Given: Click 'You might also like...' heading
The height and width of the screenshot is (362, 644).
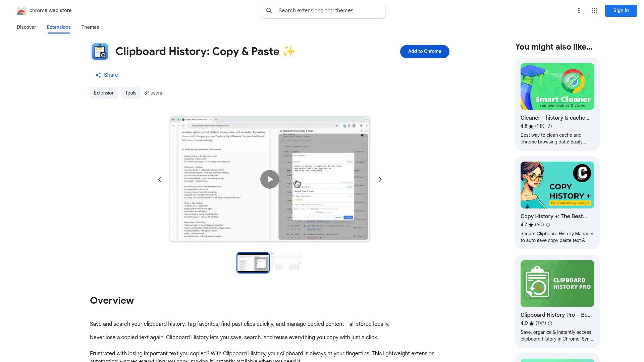Looking at the screenshot, I should pos(554,47).
